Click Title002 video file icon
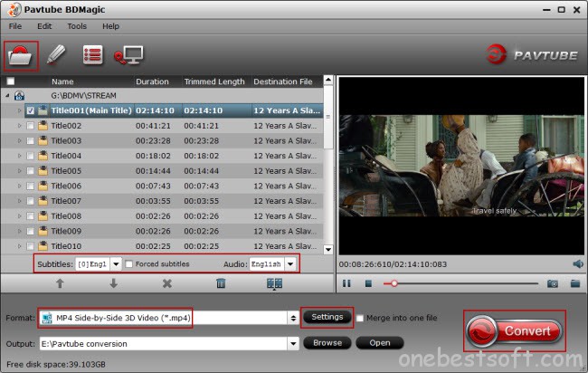This screenshot has width=588, height=373. tap(43, 126)
